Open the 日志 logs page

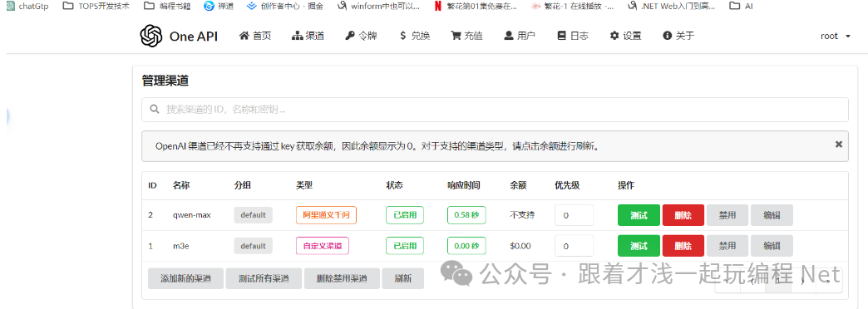(x=573, y=36)
